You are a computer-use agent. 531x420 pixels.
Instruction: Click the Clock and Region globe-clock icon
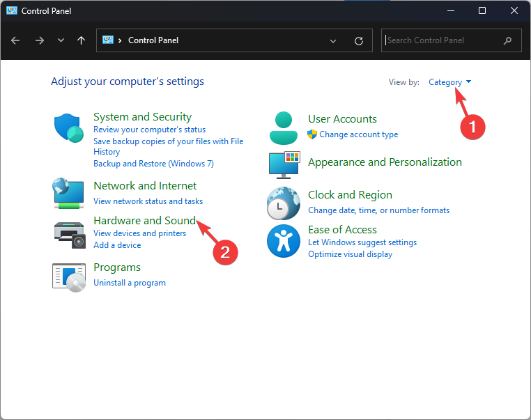tap(284, 203)
